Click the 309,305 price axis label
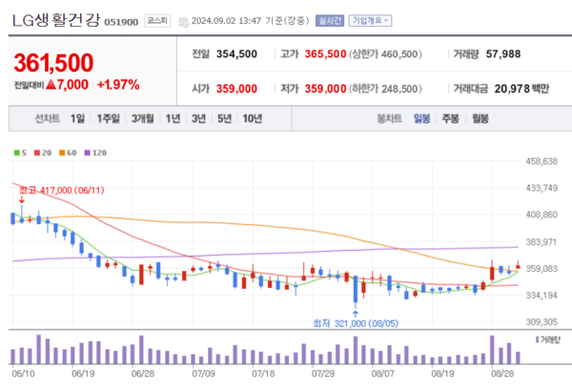572x392 pixels. pos(541,322)
